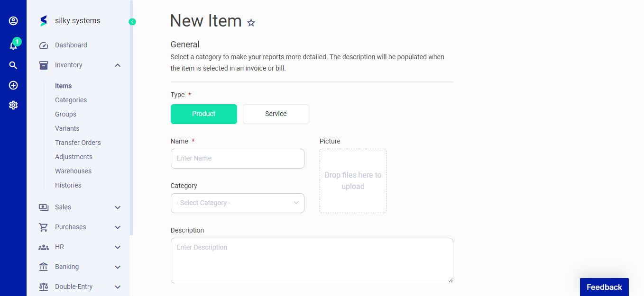Expand the Banking menu section
Image resolution: width=644 pixels, height=296 pixels.
click(118, 267)
